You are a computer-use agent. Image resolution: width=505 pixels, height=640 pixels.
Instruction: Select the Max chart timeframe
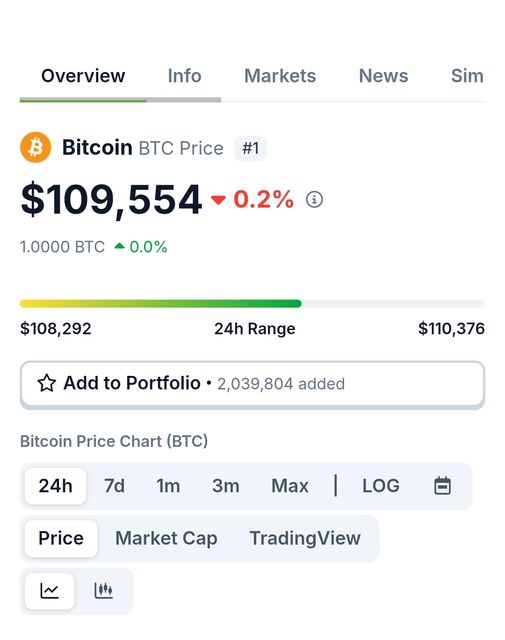click(x=290, y=486)
